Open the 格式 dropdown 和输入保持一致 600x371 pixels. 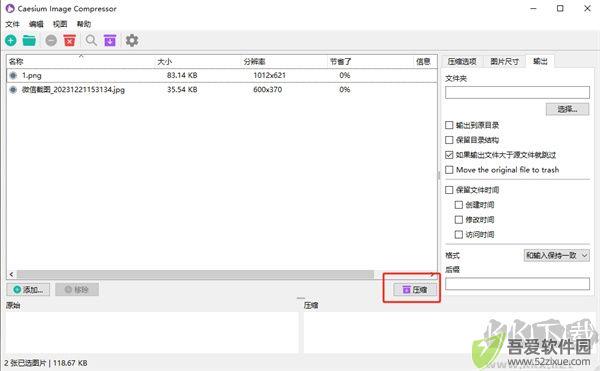[556, 255]
